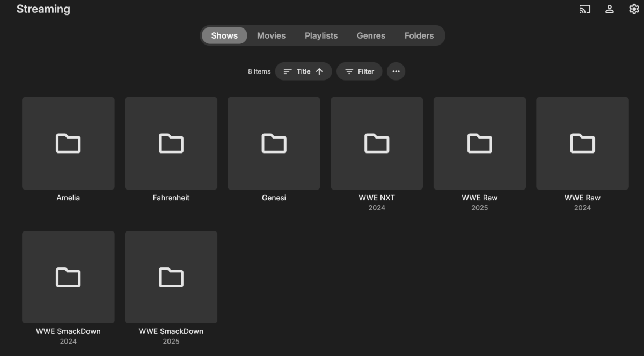Open the settings gear icon

tap(633, 9)
